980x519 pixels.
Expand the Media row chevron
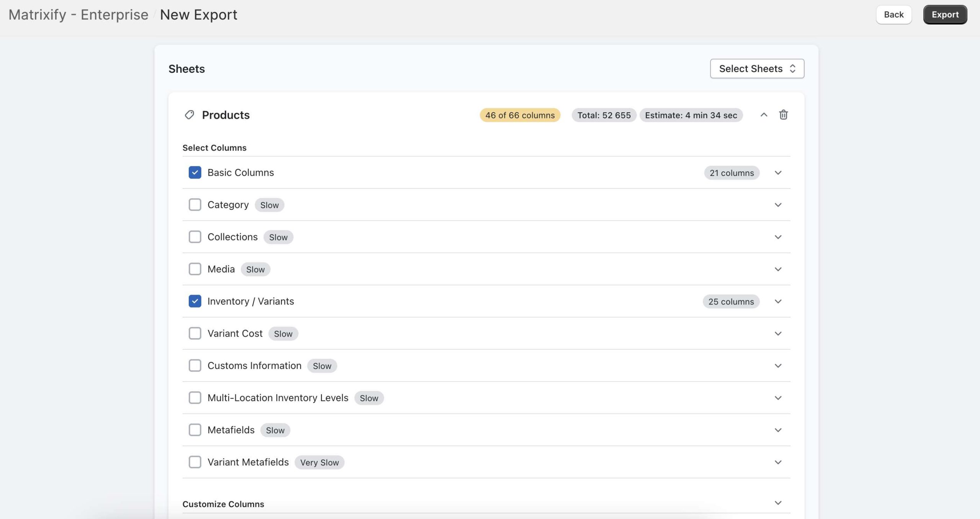[x=778, y=269]
